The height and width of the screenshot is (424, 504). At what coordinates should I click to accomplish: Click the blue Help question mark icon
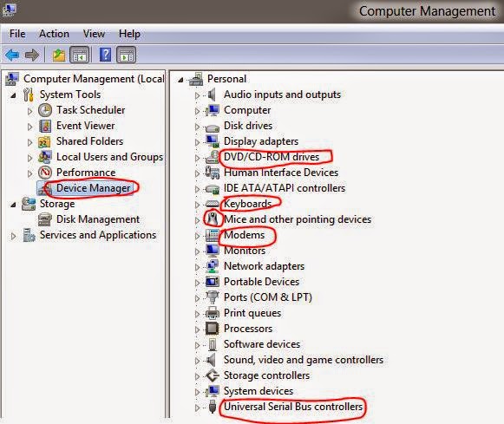point(106,55)
